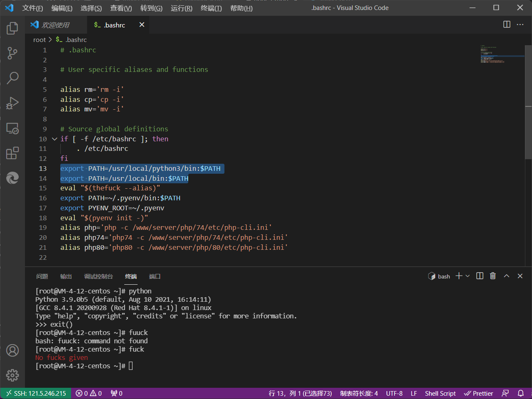Switch to the 输出 panel tab
This screenshot has height=399, width=532.
point(66,276)
